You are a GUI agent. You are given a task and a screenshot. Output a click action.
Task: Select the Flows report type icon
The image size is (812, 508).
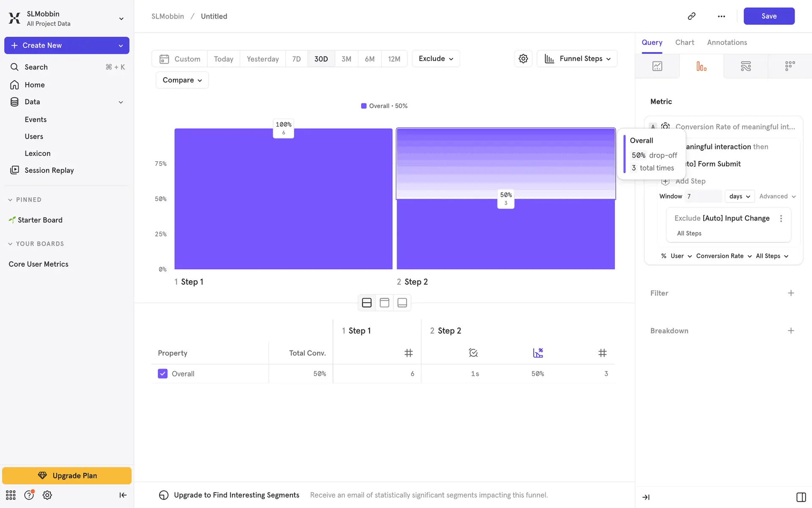(746, 66)
